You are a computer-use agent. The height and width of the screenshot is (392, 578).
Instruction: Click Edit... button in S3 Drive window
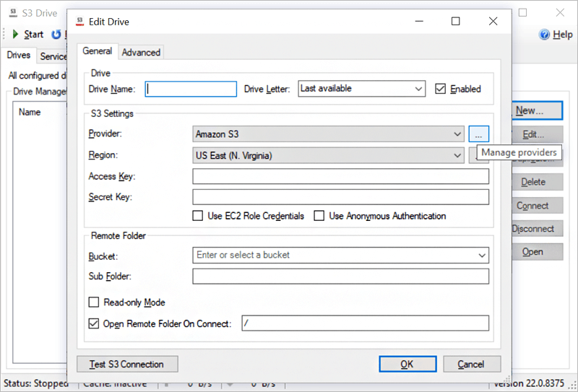537,134
